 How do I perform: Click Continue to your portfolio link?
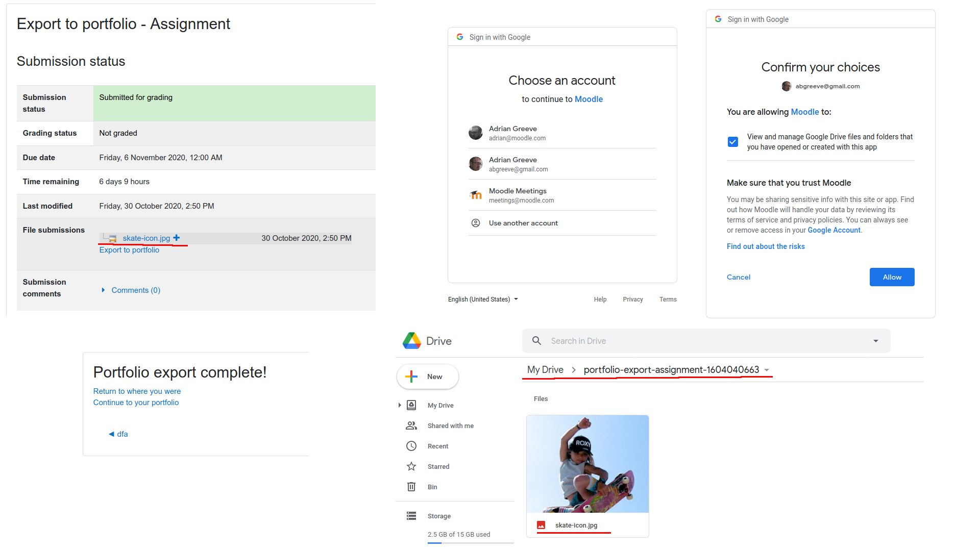pos(136,402)
